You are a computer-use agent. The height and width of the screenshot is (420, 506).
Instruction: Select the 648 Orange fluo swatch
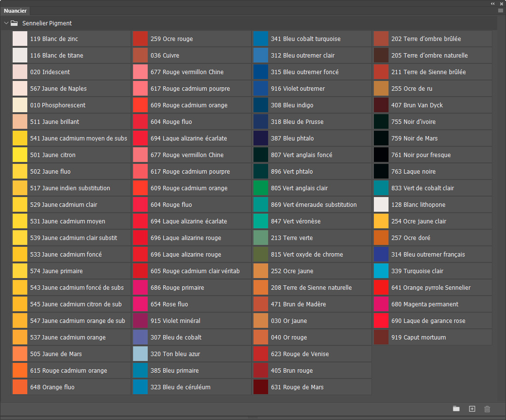71,387
